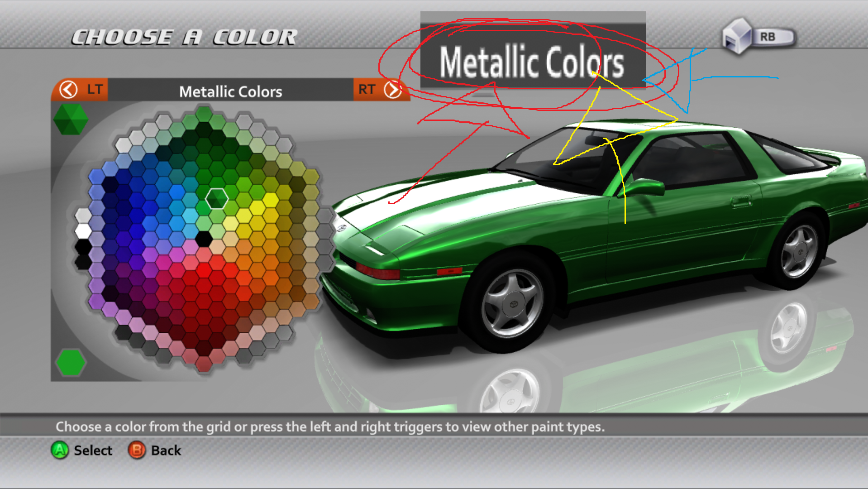The image size is (868, 489).
Task: Click the green Toyota car preview
Action: point(593,235)
